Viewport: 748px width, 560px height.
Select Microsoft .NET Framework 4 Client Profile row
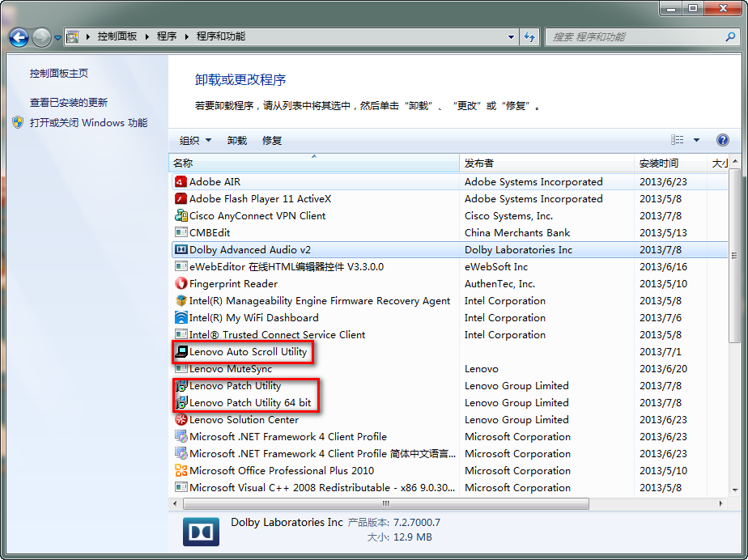tap(448, 437)
